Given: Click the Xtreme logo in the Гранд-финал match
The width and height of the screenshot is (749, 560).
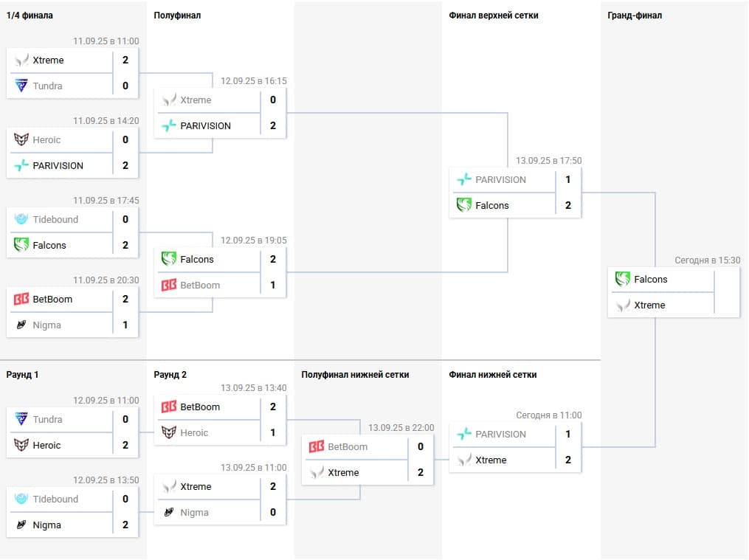Looking at the screenshot, I should pyautogui.click(x=623, y=305).
